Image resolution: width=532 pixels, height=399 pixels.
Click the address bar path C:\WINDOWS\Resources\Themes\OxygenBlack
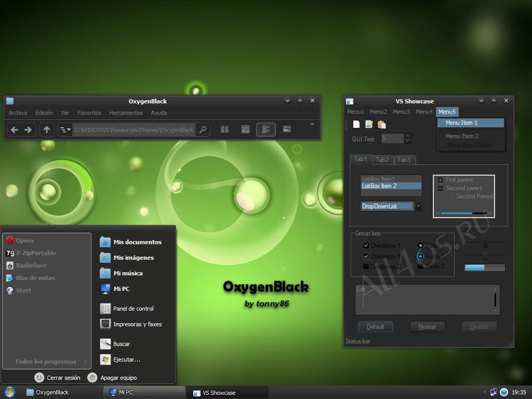[x=134, y=129]
